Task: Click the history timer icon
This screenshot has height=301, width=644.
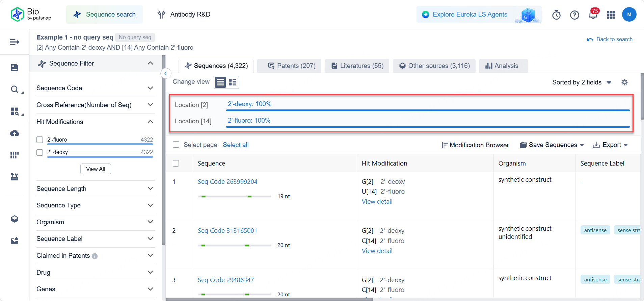Action: click(556, 15)
